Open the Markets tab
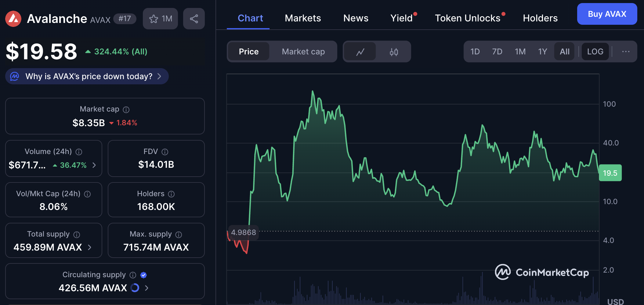 (303, 18)
